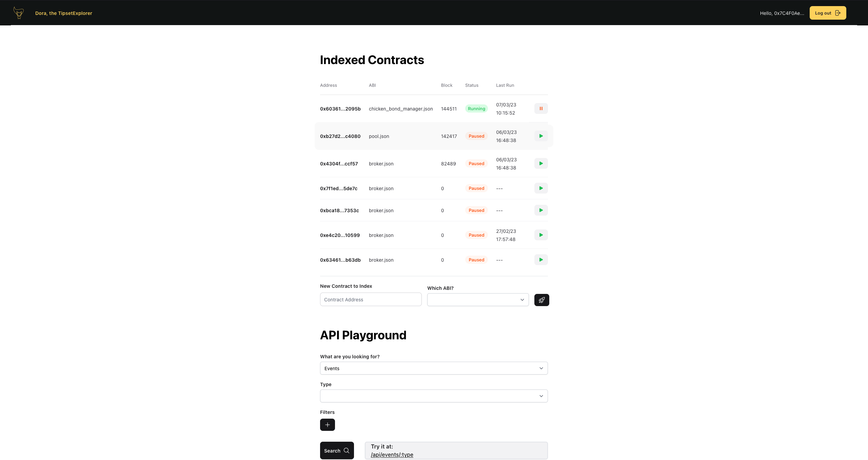Image resolution: width=868 pixels, height=460 pixels.
Task: Add a filter with the plus button
Action: coord(327,425)
